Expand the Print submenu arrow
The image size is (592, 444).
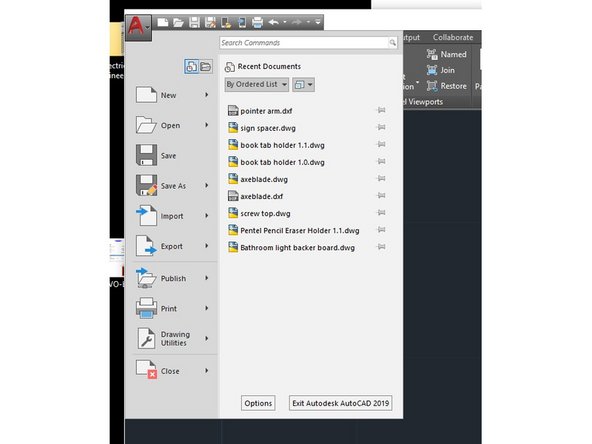[207, 308]
